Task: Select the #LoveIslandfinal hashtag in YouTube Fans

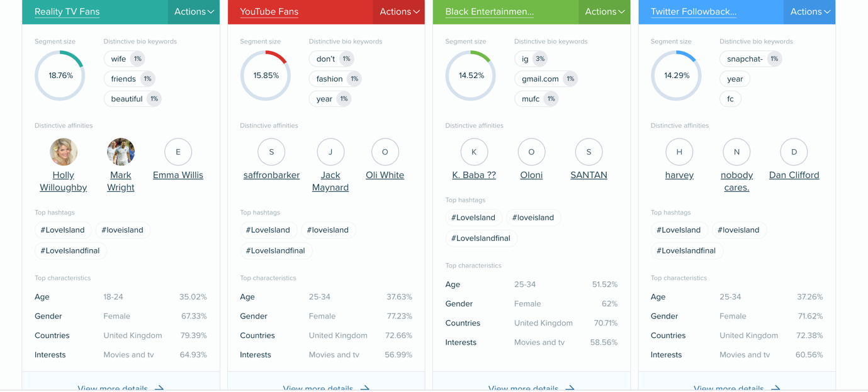Action: pos(276,250)
